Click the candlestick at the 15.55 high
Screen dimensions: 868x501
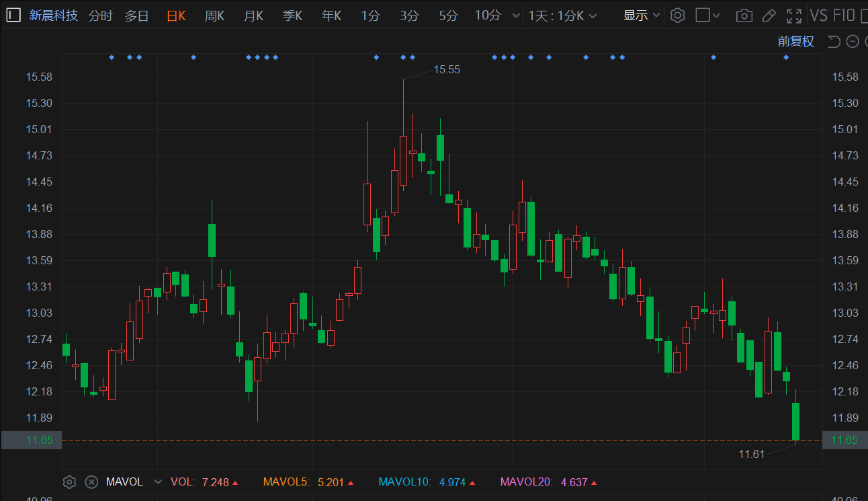403,160
